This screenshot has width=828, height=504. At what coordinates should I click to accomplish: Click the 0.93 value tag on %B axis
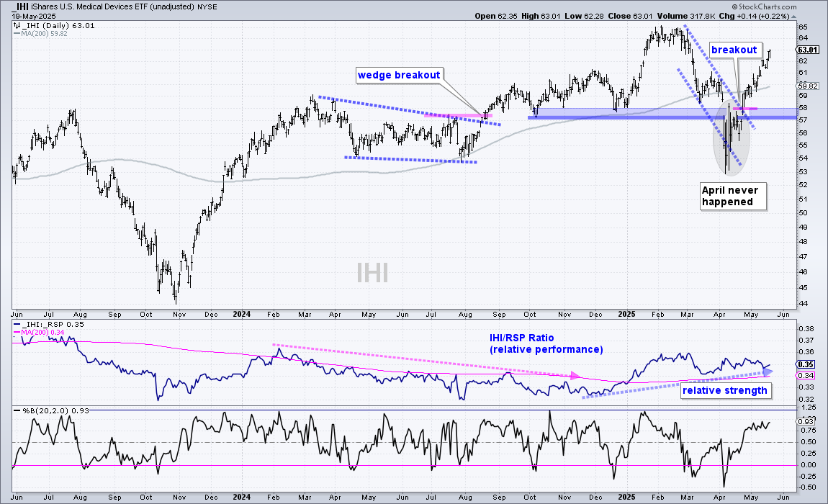pyautogui.click(x=805, y=421)
